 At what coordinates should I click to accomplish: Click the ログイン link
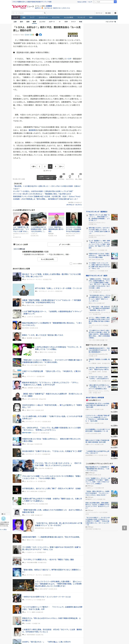[x=38, y=8]
